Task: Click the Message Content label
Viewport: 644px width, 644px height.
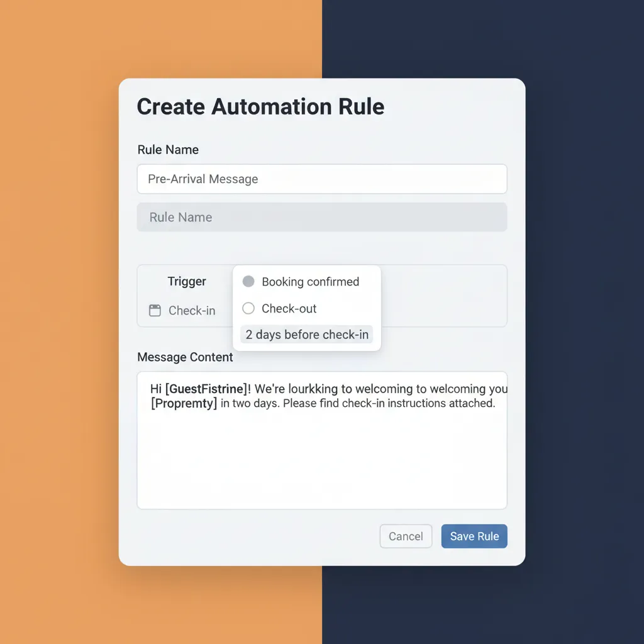Action: (x=185, y=357)
